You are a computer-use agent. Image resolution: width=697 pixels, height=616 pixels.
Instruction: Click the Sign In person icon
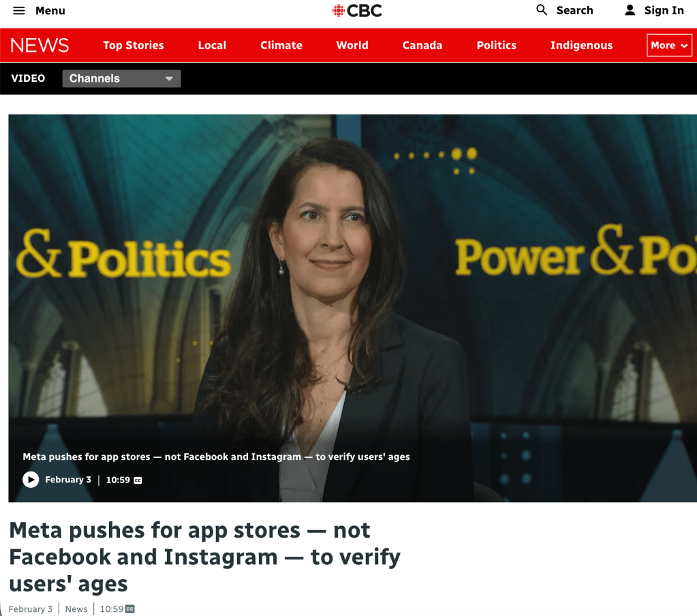630,10
